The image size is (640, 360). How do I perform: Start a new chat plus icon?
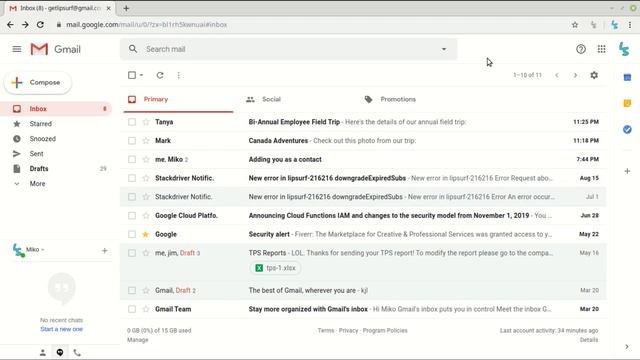104,251
